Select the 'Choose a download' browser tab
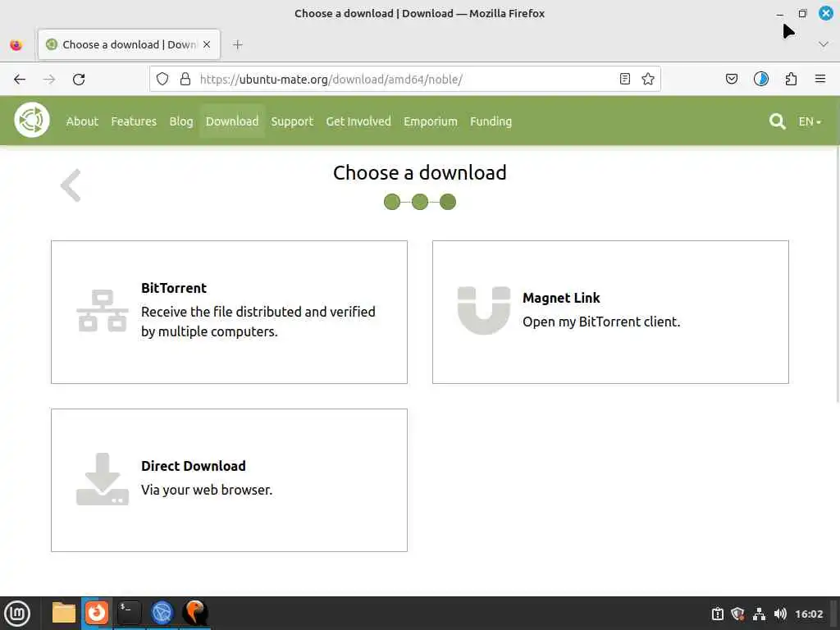Viewport: 840px width, 630px height. coord(129,44)
